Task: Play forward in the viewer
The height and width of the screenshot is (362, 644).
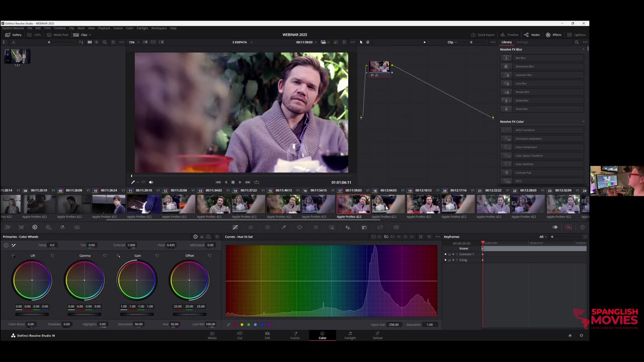Action: (240, 182)
